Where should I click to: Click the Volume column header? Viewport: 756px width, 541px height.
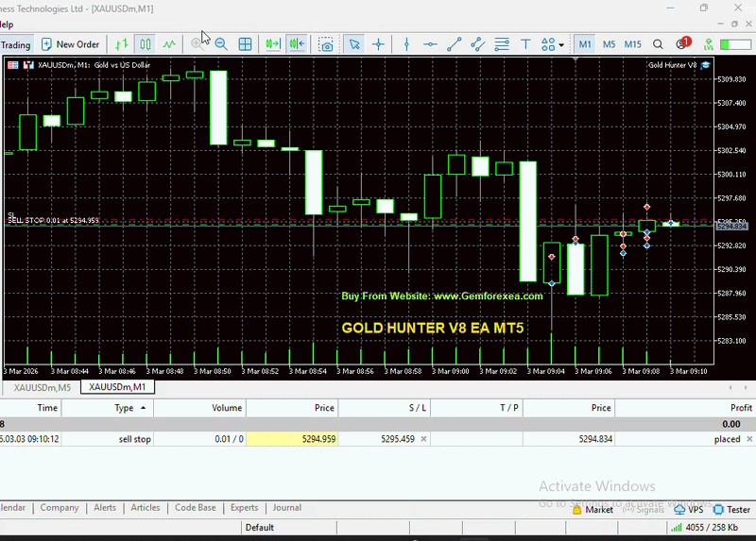point(199,408)
